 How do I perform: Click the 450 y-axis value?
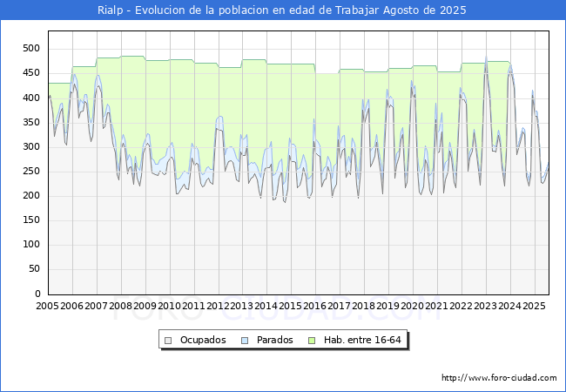click(31, 73)
